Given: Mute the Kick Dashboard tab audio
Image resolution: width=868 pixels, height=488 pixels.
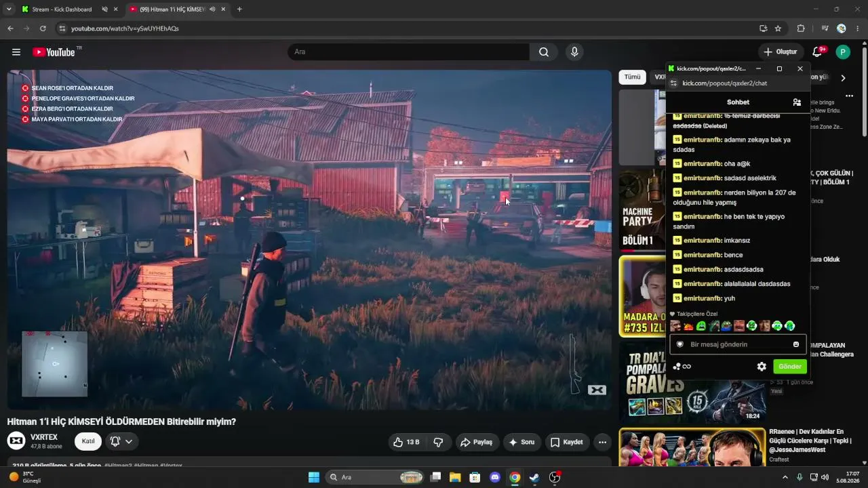Looking at the screenshot, I should [104, 9].
